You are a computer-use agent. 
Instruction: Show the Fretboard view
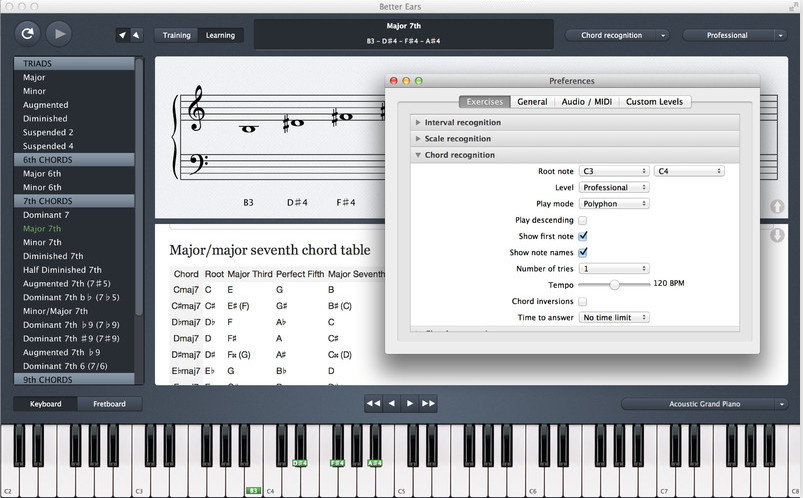point(109,404)
